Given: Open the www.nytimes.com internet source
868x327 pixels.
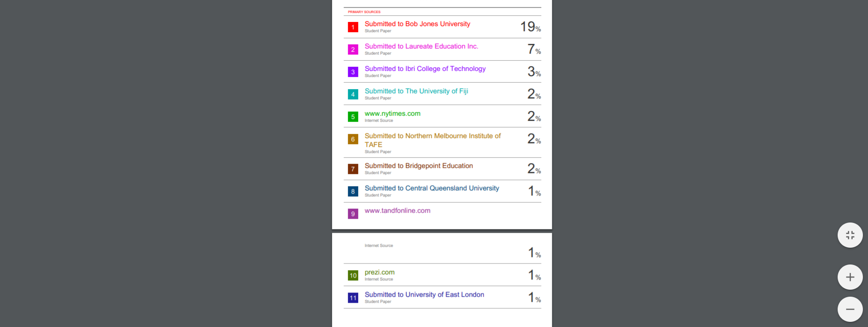Looking at the screenshot, I should coord(392,113).
